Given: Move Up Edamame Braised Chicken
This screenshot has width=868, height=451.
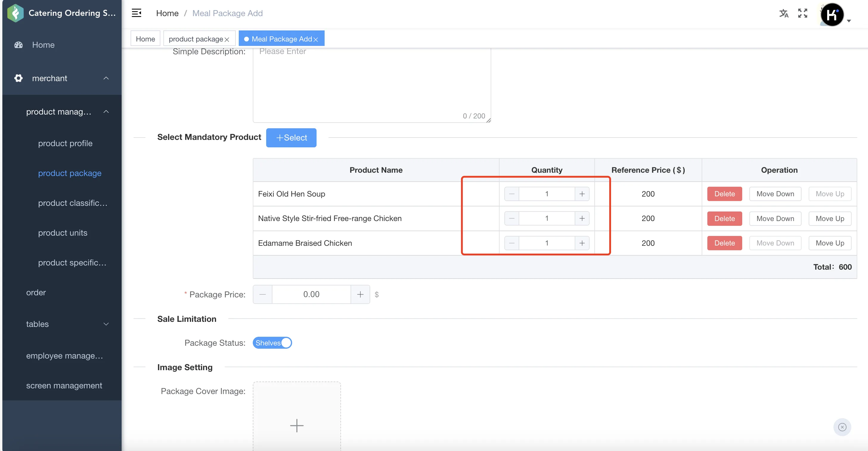Looking at the screenshot, I should 830,243.
